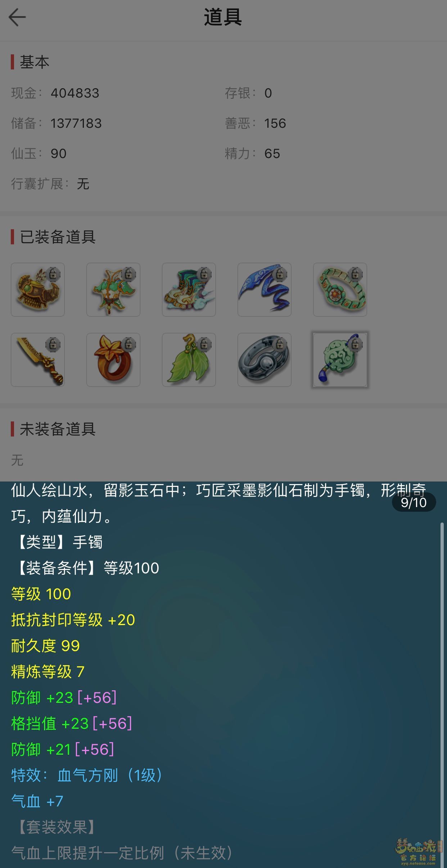The image size is (447, 868).
Task: Select the gray skull bracelet item
Action: coord(265,360)
